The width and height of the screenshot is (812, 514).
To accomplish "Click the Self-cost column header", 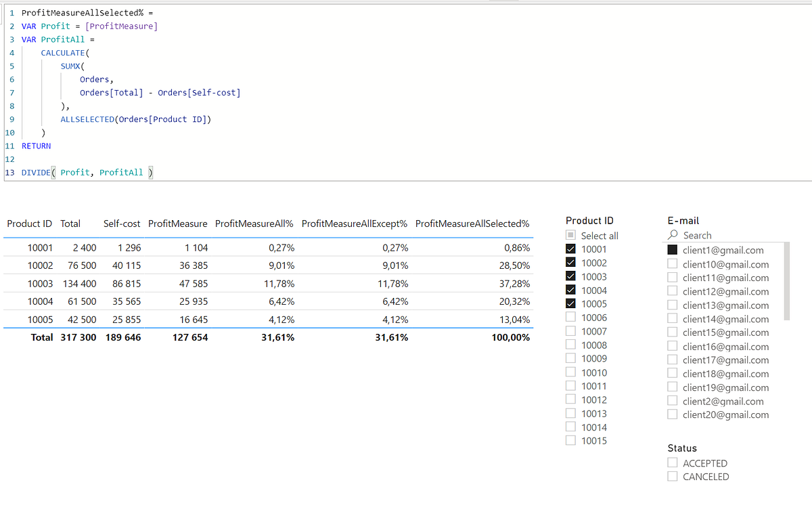I will [x=121, y=223].
